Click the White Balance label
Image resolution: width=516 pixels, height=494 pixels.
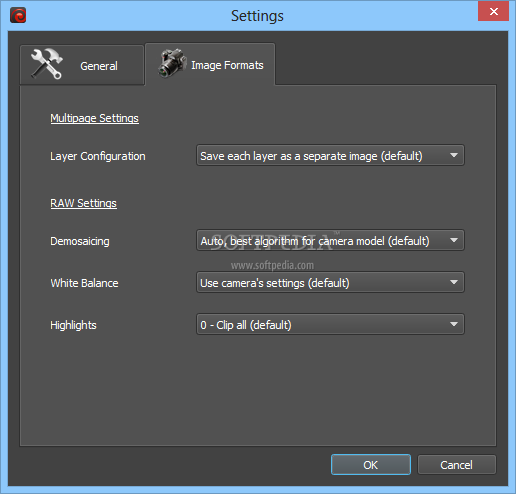coord(84,283)
